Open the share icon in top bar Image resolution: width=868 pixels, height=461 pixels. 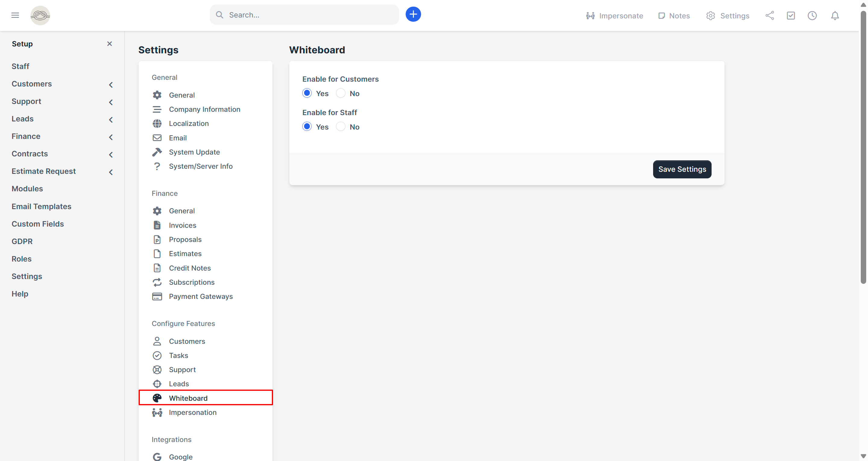770,15
